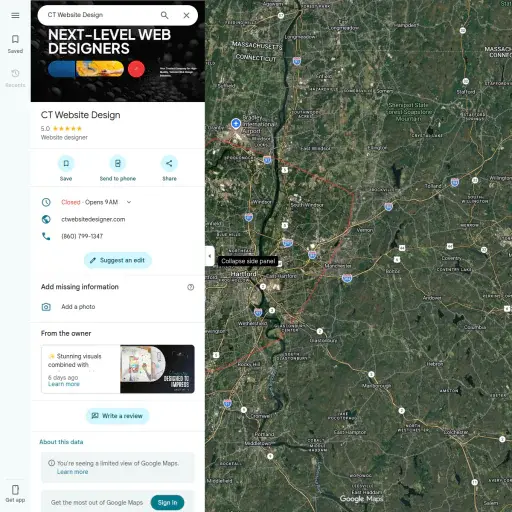The image size is (512, 512).
Task: Click Sign in button
Action: click(167, 502)
